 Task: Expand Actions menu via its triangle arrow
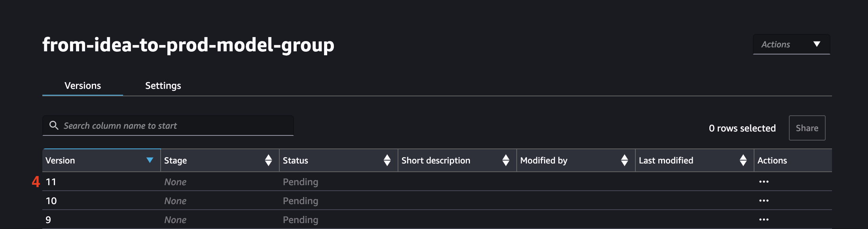[x=817, y=44]
